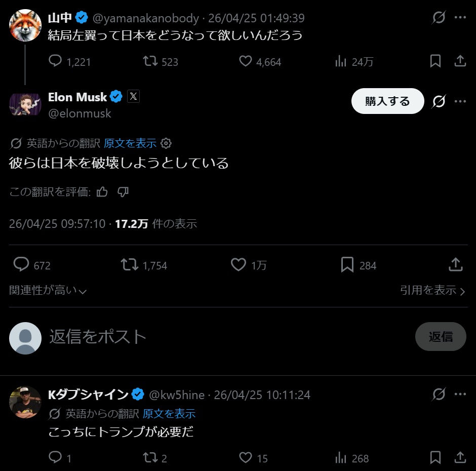Repost Elon Musk's post with 1,754 reposts
This screenshot has width=476, height=471.
130,265
